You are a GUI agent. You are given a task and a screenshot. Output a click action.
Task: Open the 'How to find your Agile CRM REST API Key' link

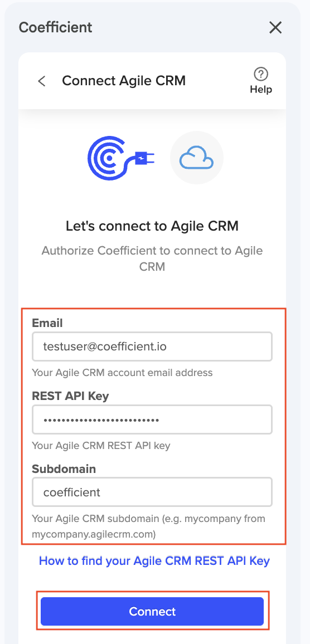pyautogui.click(x=154, y=560)
